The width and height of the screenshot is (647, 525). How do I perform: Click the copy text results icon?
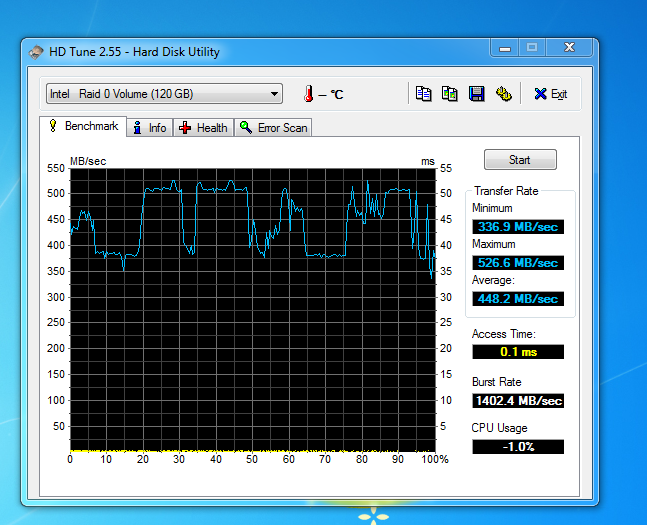click(424, 93)
